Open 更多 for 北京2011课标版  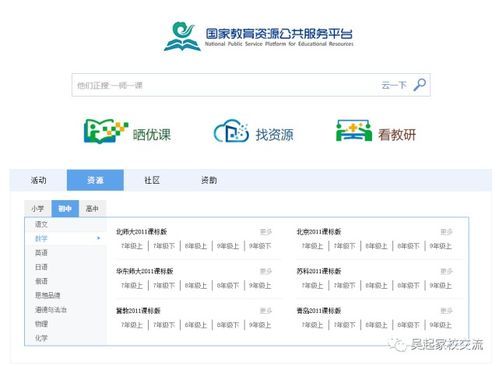446,232
